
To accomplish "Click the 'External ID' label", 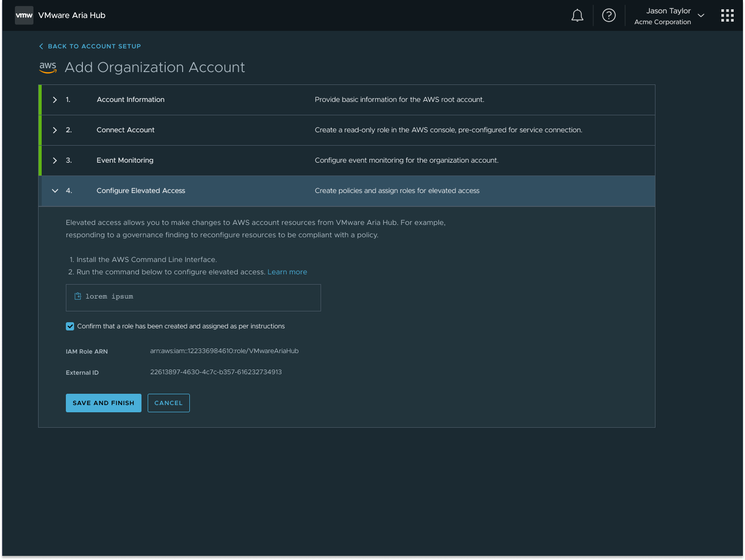I will (82, 373).
